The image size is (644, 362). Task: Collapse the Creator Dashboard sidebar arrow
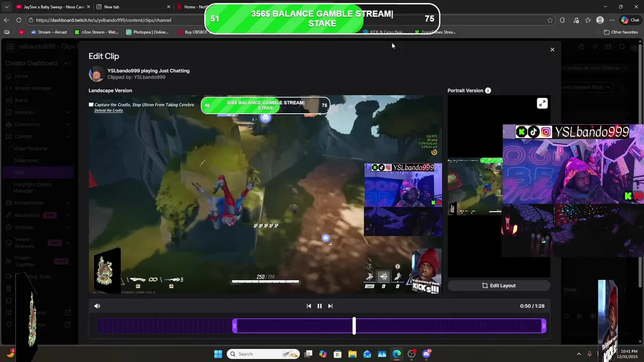click(67, 63)
